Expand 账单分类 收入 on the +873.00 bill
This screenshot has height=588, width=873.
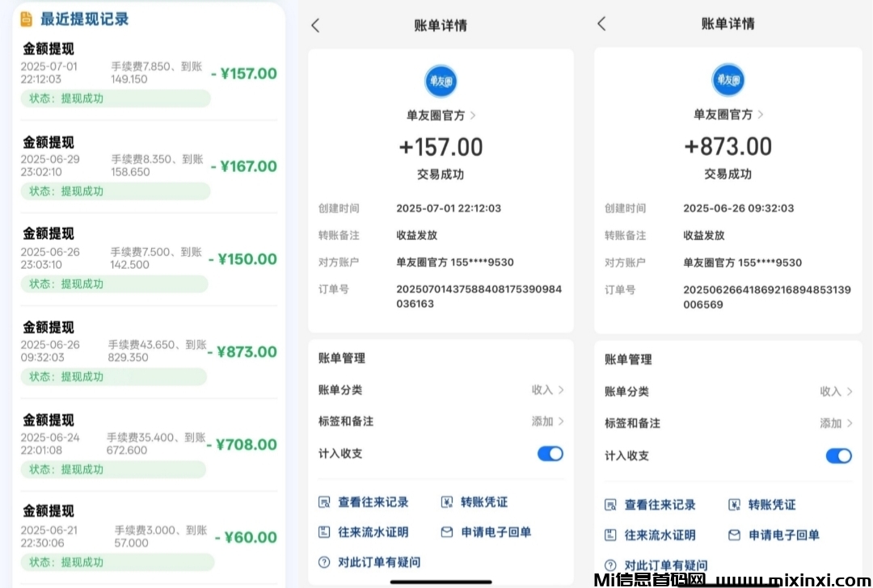coord(836,392)
